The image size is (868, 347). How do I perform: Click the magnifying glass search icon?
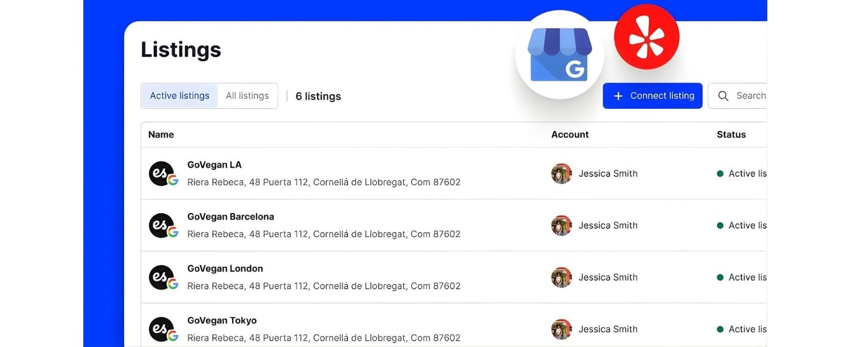(x=723, y=96)
